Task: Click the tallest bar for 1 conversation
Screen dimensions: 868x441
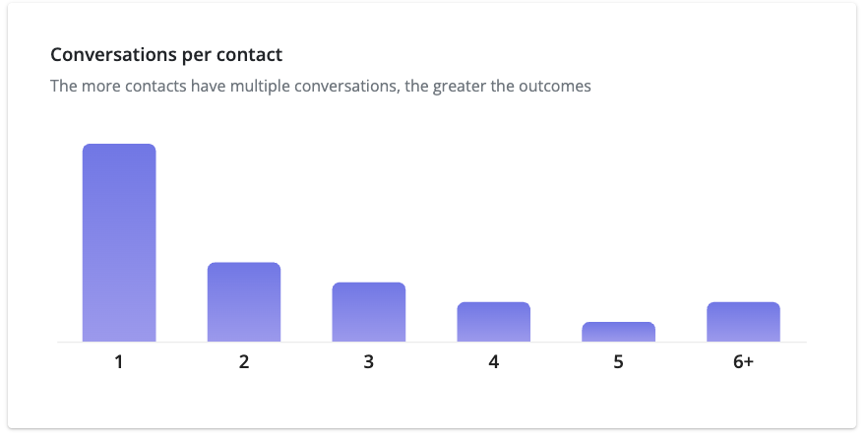Action: pyautogui.click(x=119, y=242)
